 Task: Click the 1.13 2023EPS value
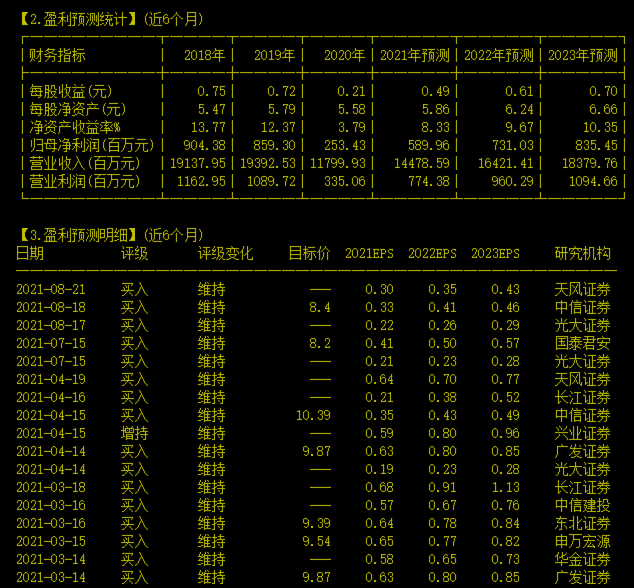[x=505, y=487]
